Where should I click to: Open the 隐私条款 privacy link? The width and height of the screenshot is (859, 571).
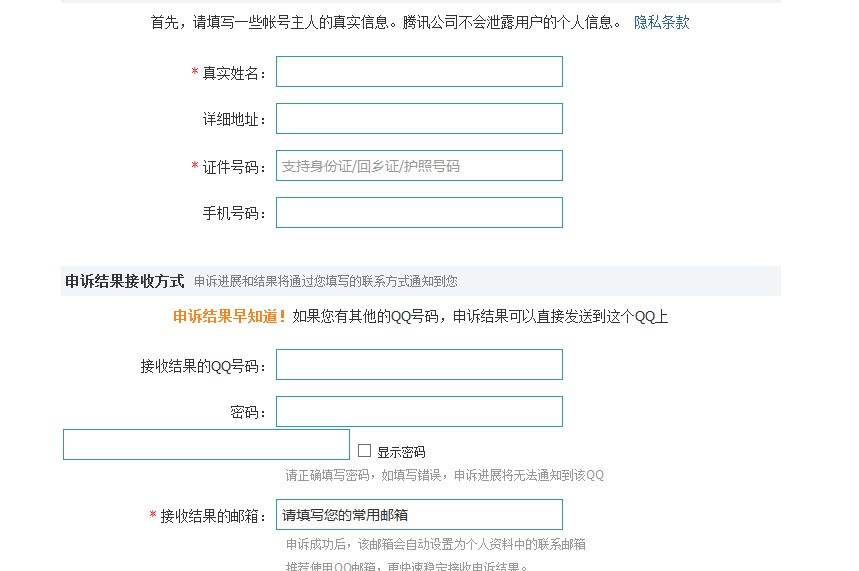click(661, 22)
